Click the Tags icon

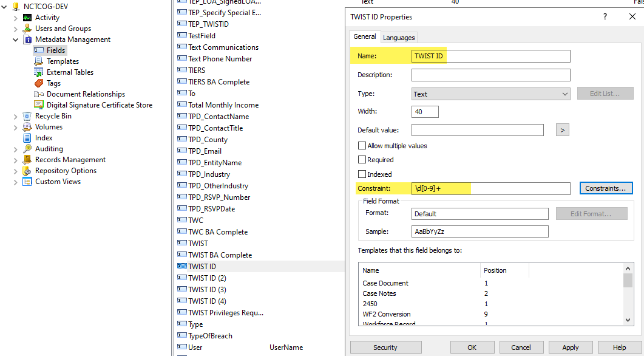[x=39, y=83]
